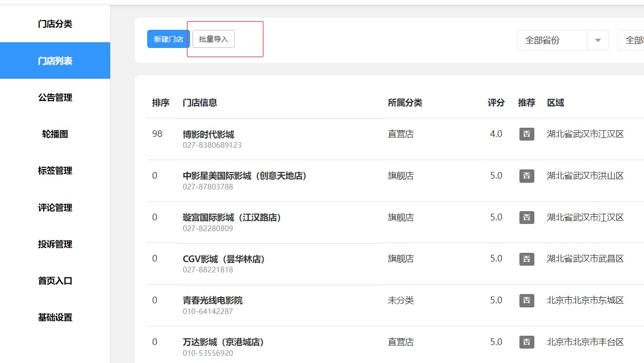
Task: Click store name 中影星美国际影城（创意天地店）
Action: pos(245,176)
